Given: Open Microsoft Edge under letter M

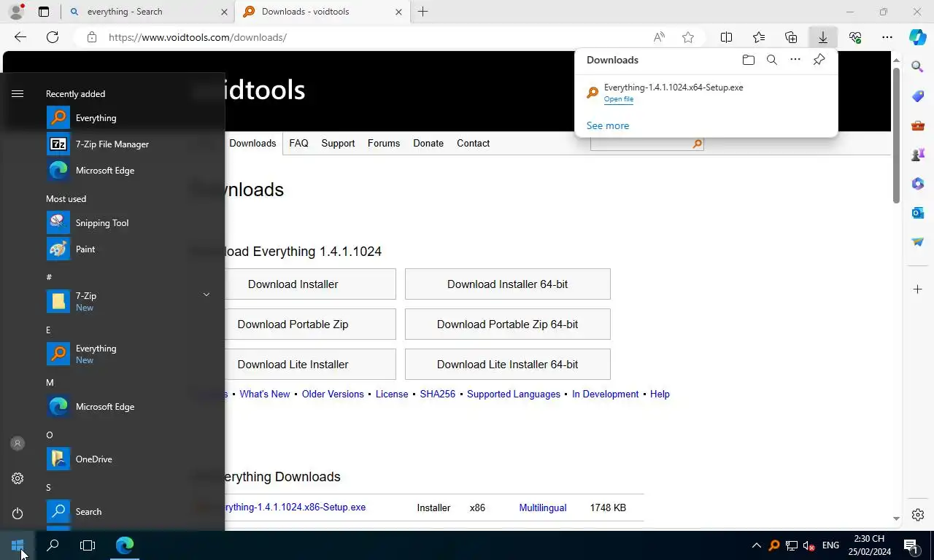Looking at the screenshot, I should 128,406.
